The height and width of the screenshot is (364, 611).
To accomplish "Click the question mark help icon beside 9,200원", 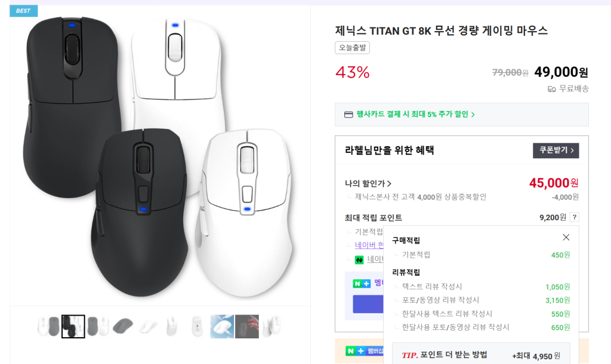I will tap(574, 217).
